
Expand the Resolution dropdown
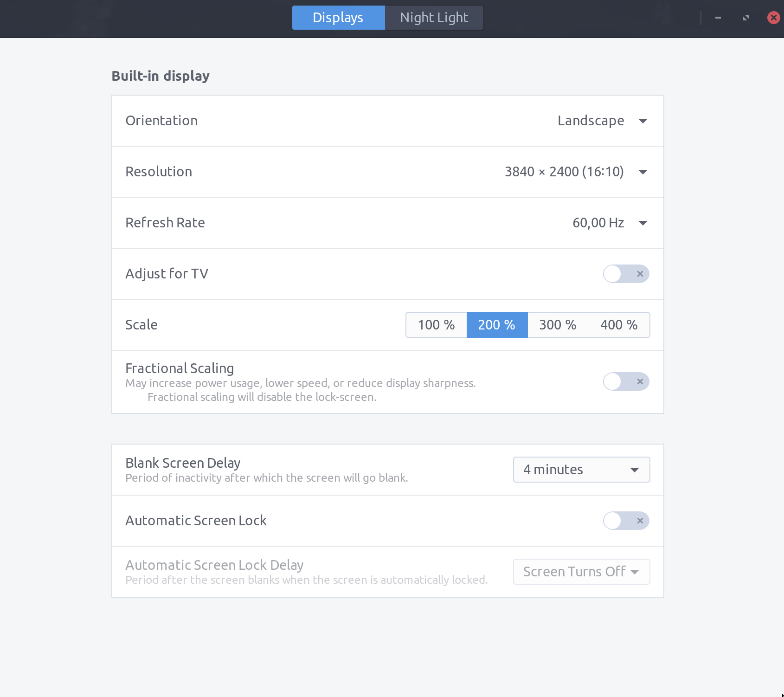(643, 172)
